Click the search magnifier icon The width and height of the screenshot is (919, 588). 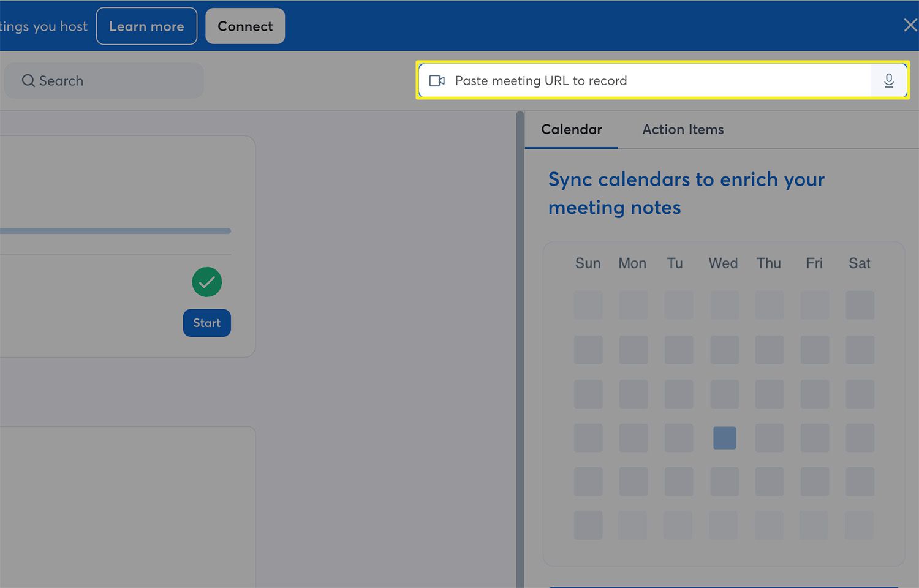(28, 81)
